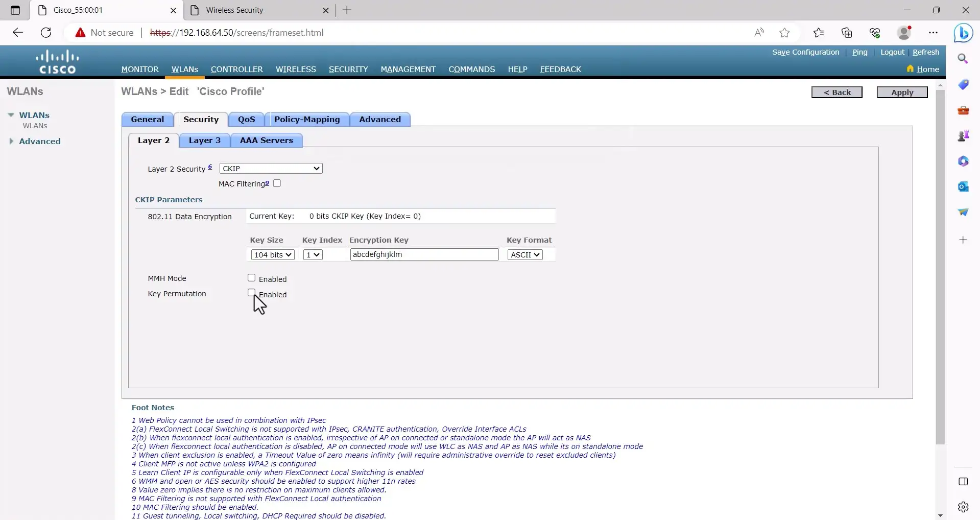The width and height of the screenshot is (980, 520).
Task: Open the Drop sidebar panel
Action: (x=964, y=212)
